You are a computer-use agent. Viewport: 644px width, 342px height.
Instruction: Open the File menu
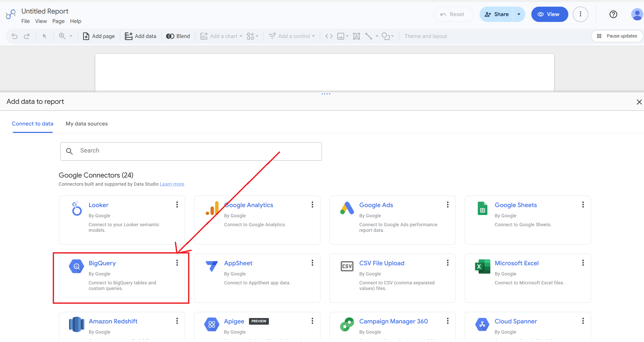(x=25, y=21)
